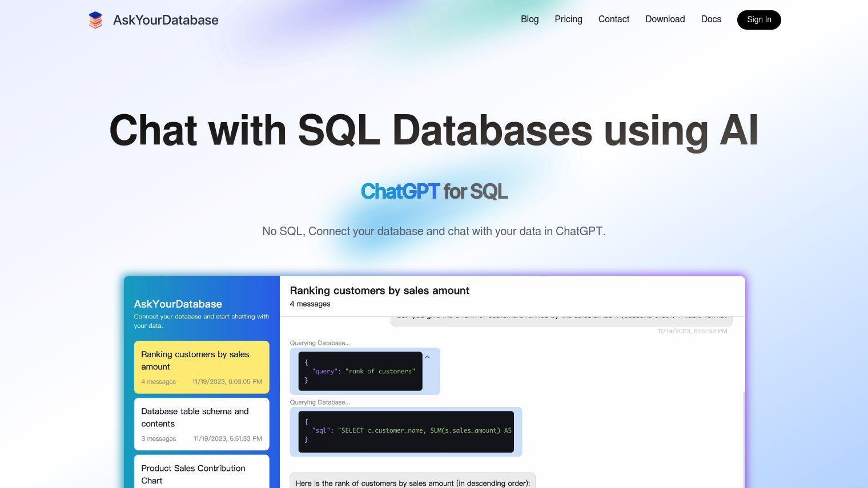The height and width of the screenshot is (488, 868).
Task: Select the Ranking customers by sales amount chat
Action: [x=202, y=367]
